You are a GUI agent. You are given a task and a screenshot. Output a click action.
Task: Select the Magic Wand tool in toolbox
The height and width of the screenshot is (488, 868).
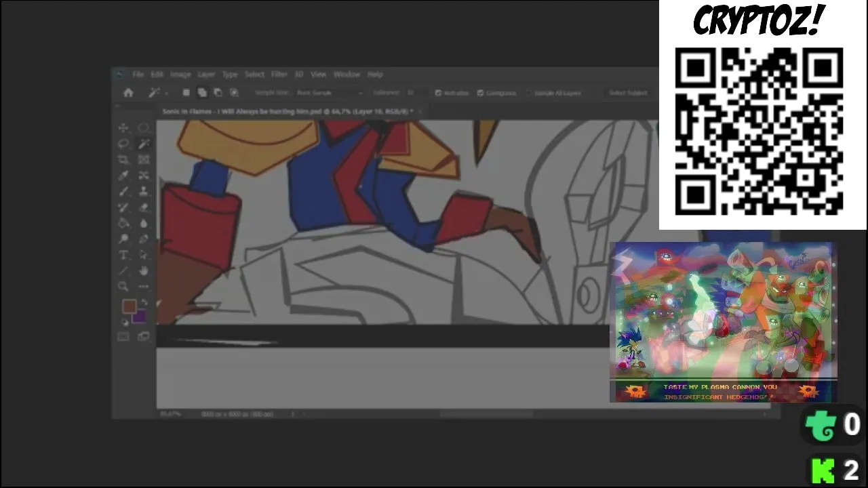tap(144, 144)
